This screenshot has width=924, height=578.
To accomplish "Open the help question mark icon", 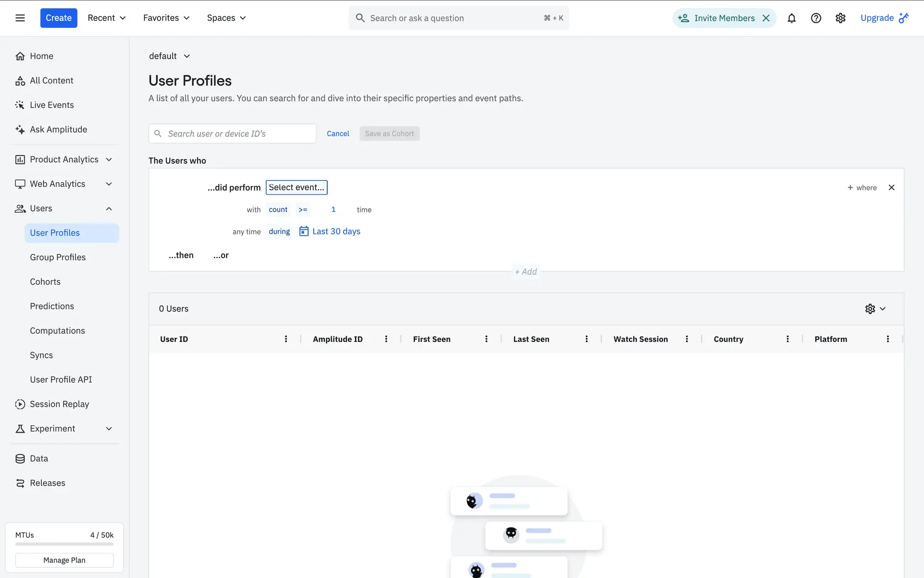I will tap(816, 18).
